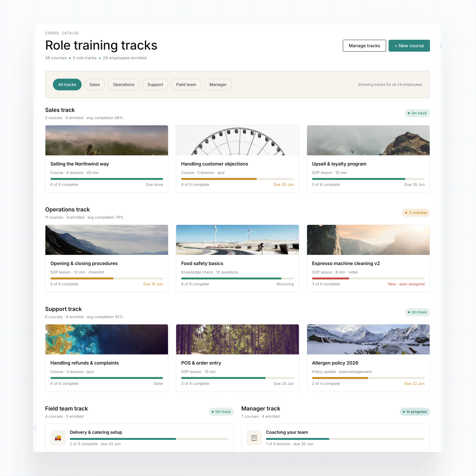Click the delivery truck icon
Image resolution: width=476 pixels, height=476 pixels.
pos(58,438)
